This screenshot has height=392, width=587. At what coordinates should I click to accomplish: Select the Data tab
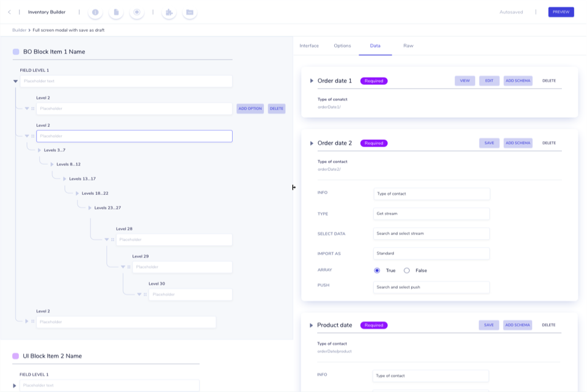(x=375, y=46)
